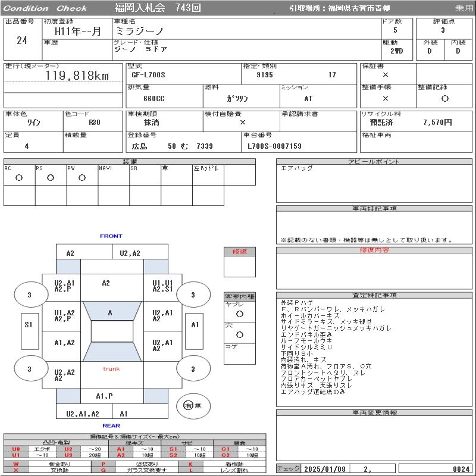Click the "車両変更情報" section header
The image size is (476, 476).
click(x=374, y=412)
